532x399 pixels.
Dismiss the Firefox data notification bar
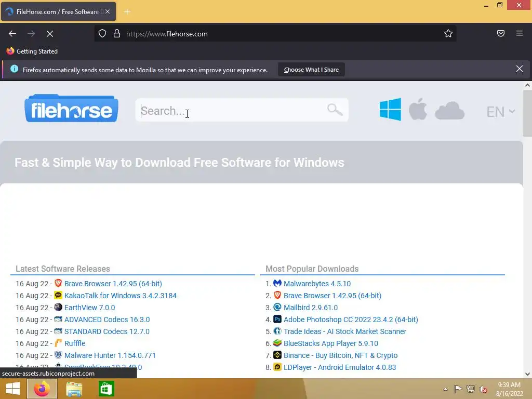[519, 69]
